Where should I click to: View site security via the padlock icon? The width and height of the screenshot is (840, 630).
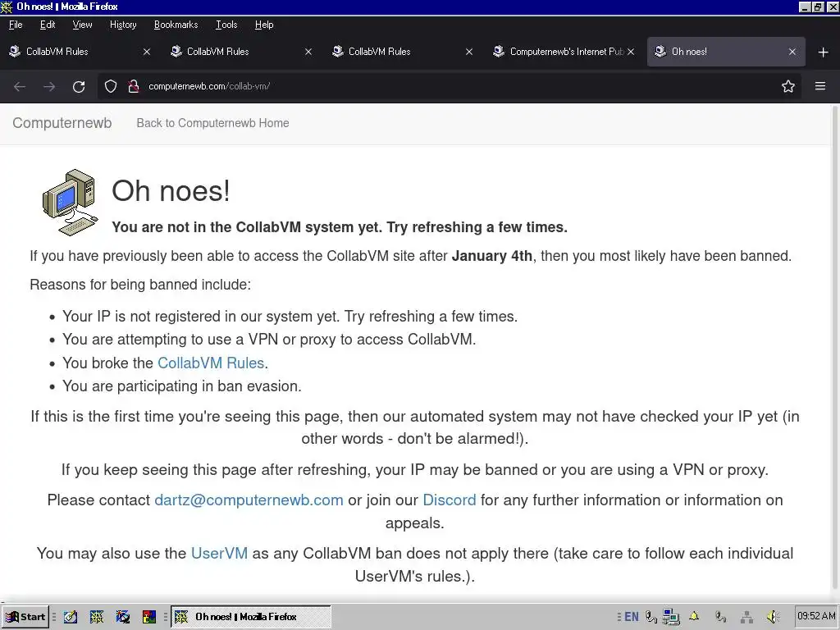[x=134, y=86]
